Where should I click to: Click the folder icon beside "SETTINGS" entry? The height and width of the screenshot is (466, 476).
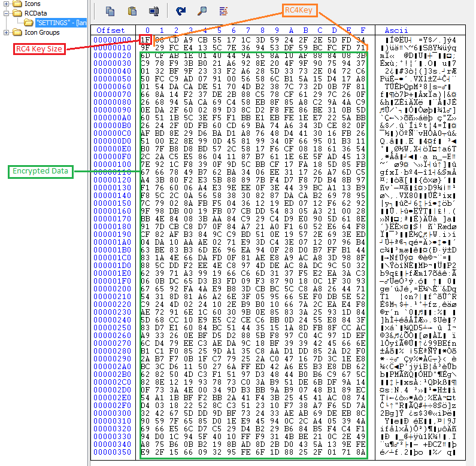click(x=29, y=23)
